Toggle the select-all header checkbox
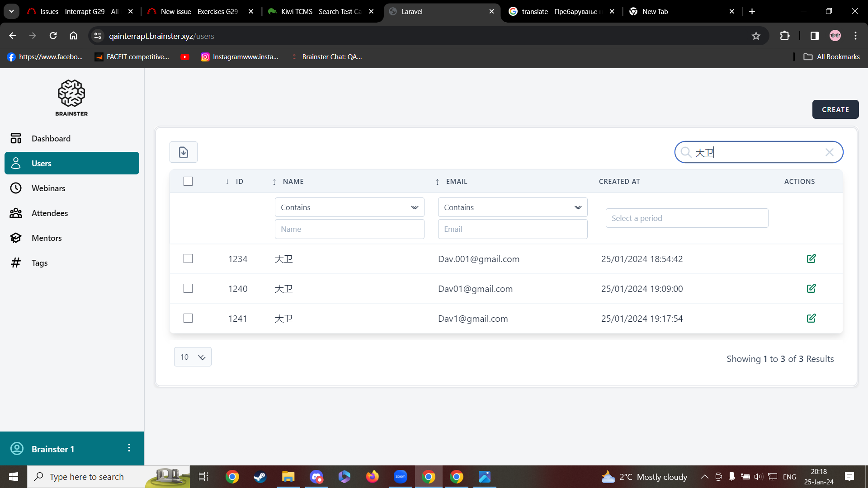The height and width of the screenshot is (488, 868). pos(188,181)
